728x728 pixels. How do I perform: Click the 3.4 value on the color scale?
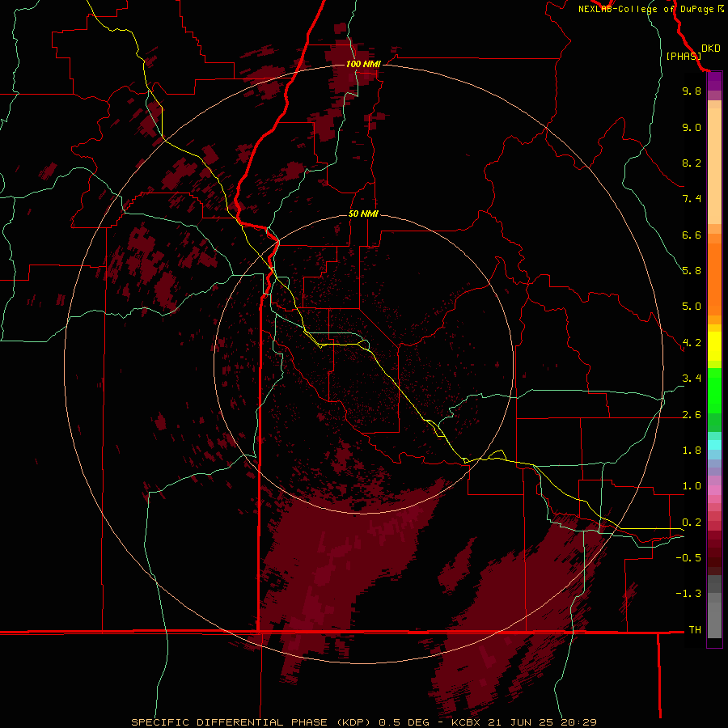coord(692,379)
